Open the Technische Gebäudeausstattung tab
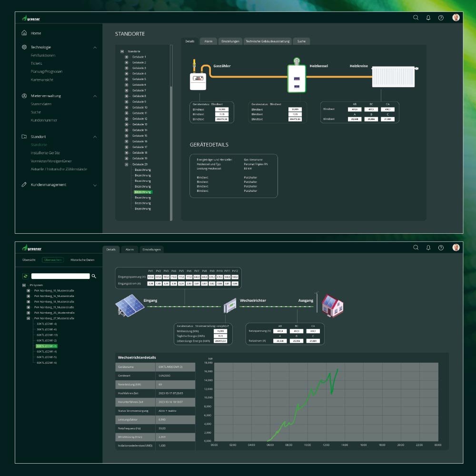The height and width of the screenshot is (476, 476). (x=268, y=41)
